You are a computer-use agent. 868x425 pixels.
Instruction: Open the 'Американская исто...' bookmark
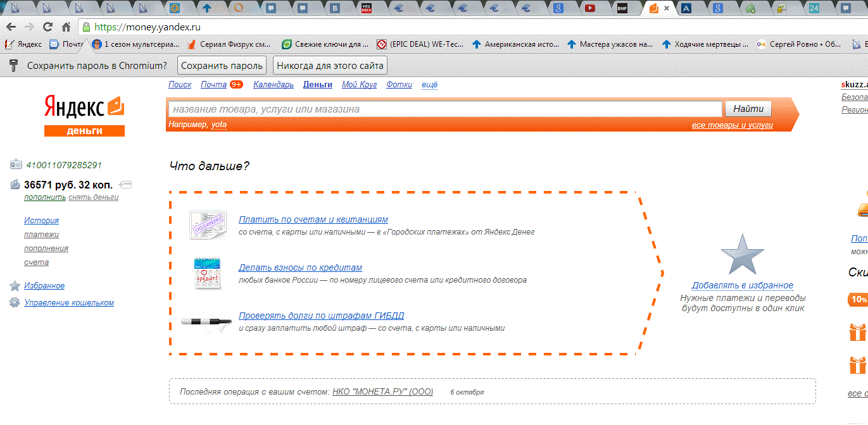(x=516, y=44)
